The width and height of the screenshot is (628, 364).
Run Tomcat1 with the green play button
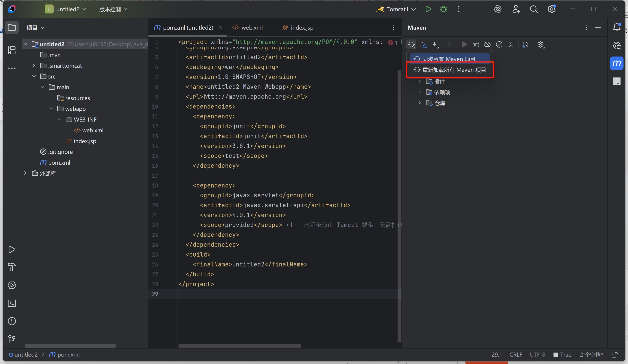click(x=428, y=9)
